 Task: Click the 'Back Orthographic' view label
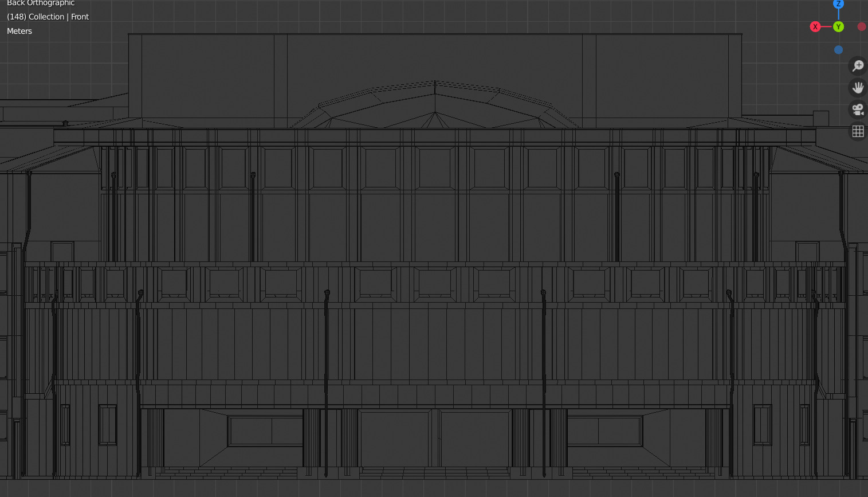[x=41, y=3]
